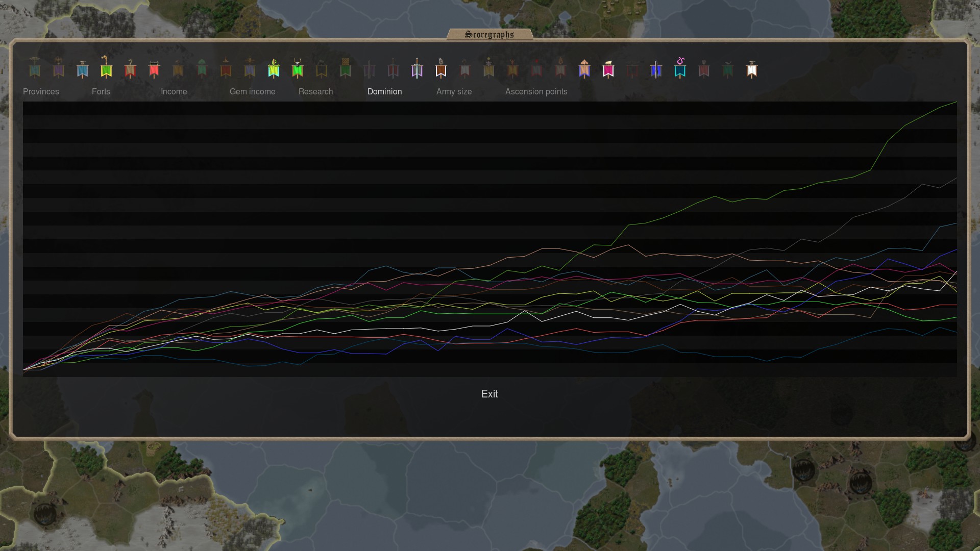The width and height of the screenshot is (980, 551).
Task: Click inside the dominion line chart area
Action: click(490, 239)
